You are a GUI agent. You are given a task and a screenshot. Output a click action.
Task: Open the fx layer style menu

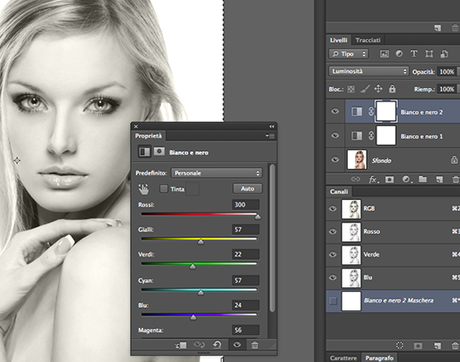pyautogui.click(x=373, y=179)
